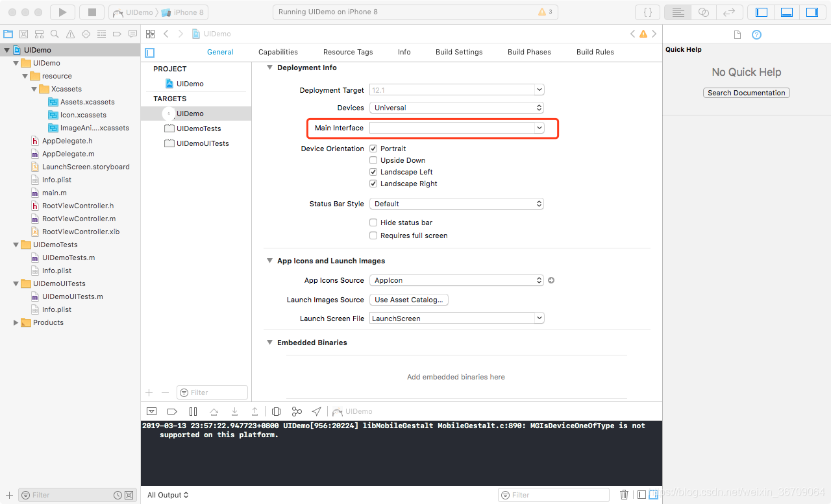
Task: Show the Assistant editor
Action: click(x=704, y=12)
